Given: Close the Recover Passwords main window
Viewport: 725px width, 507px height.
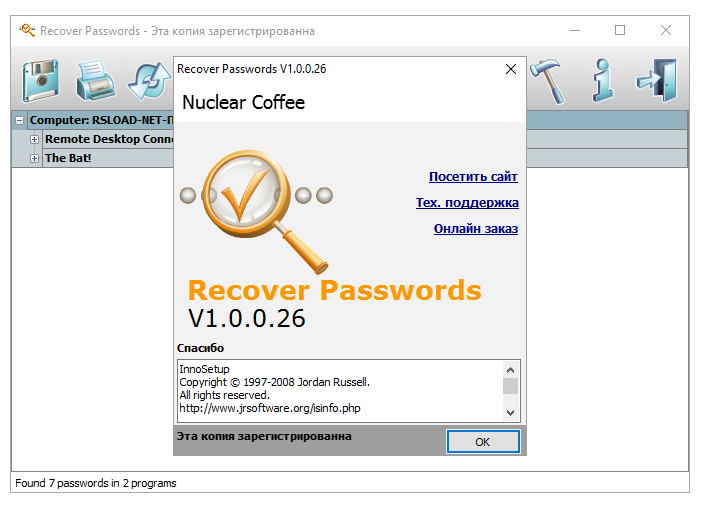Looking at the screenshot, I should [x=666, y=31].
